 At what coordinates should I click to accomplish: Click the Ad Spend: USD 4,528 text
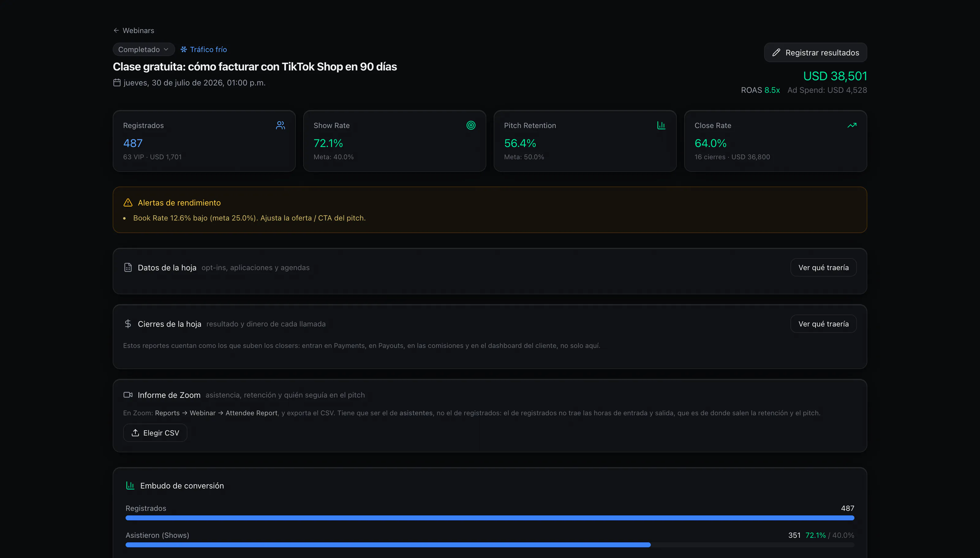click(827, 90)
